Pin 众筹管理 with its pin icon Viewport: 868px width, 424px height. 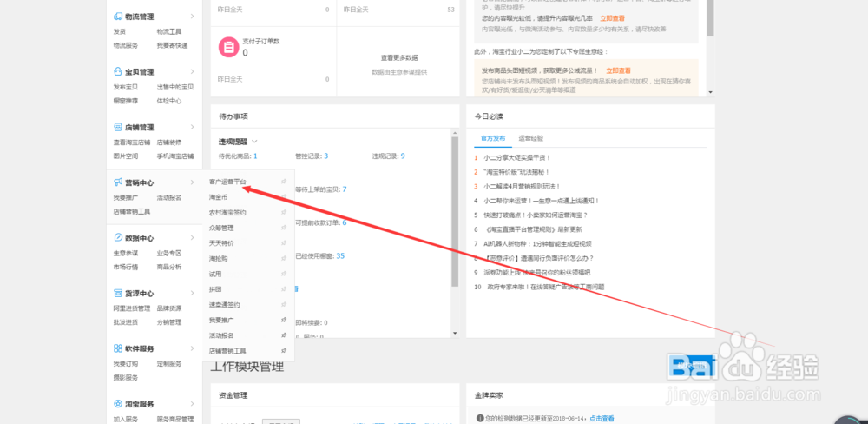coord(284,228)
